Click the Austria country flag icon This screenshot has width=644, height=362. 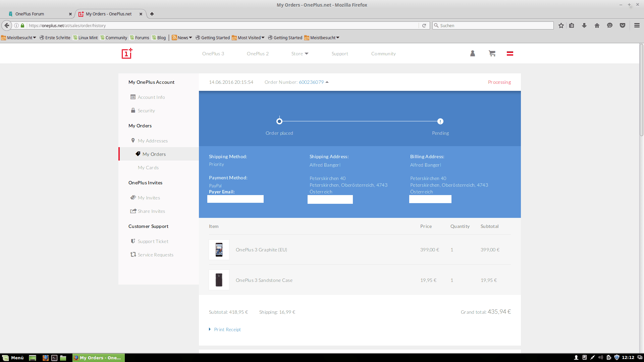click(510, 54)
